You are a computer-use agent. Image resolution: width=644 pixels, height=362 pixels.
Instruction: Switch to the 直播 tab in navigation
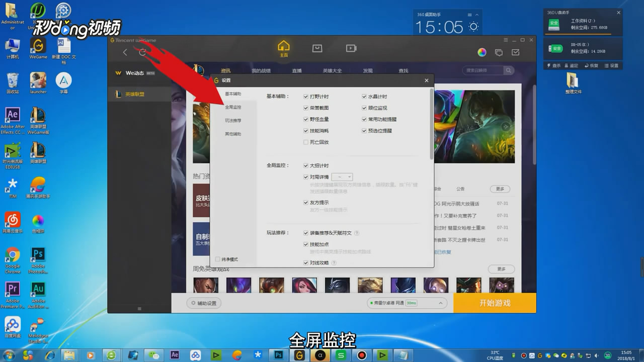(296, 70)
